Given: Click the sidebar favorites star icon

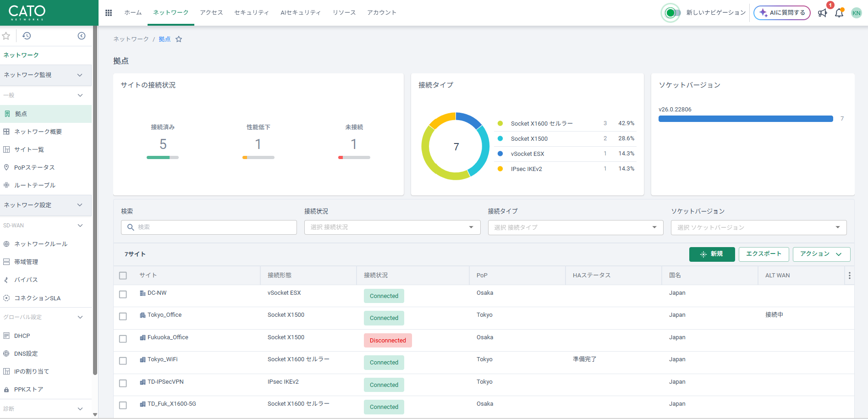Looking at the screenshot, I should (x=6, y=36).
